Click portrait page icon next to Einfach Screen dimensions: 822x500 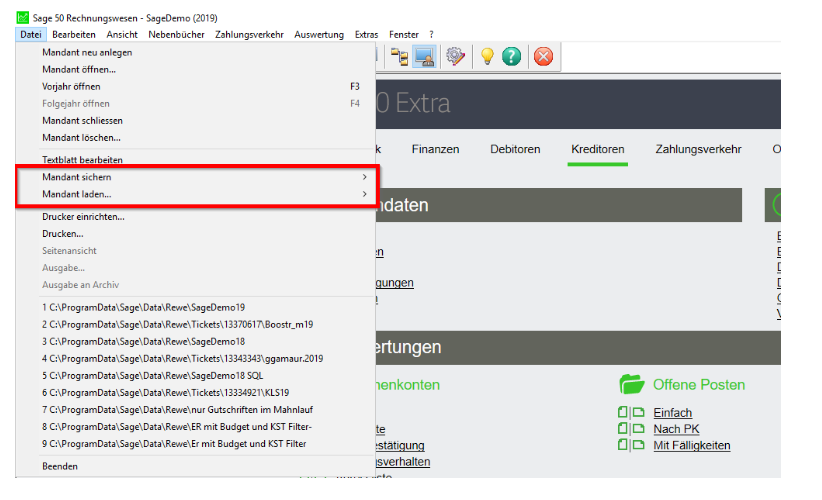(622, 412)
